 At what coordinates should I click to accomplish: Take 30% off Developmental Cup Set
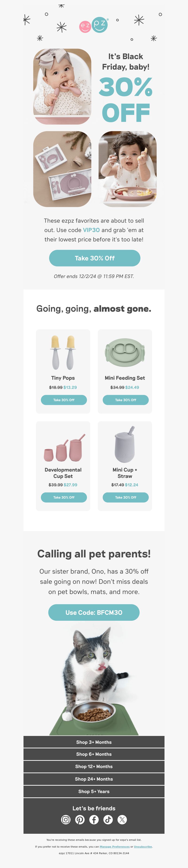click(64, 497)
